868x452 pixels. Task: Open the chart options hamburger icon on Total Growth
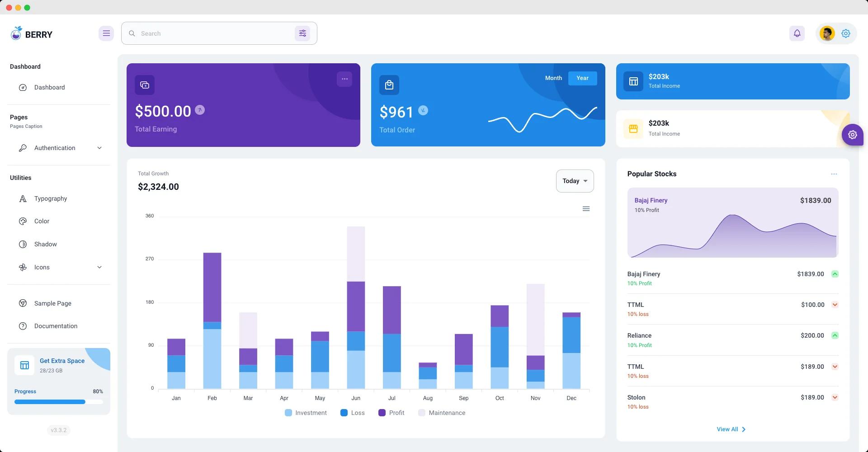tap(586, 208)
